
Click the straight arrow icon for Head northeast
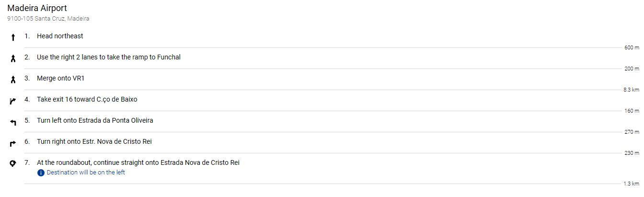coord(13,37)
